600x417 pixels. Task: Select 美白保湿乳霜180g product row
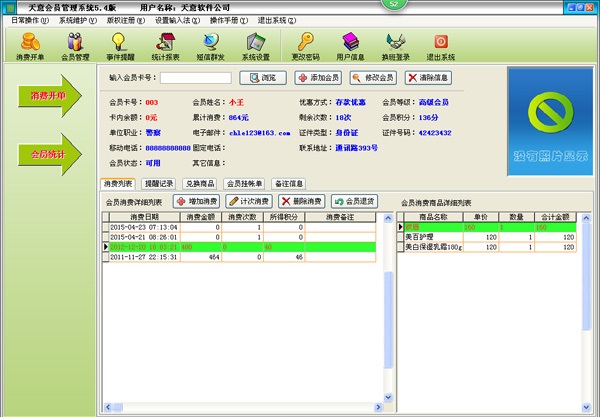[490, 247]
